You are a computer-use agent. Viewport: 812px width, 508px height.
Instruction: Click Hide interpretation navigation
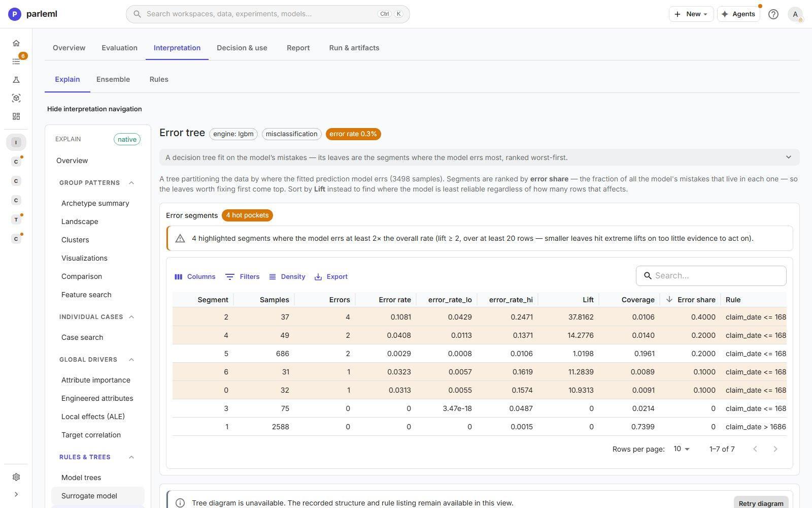click(94, 109)
